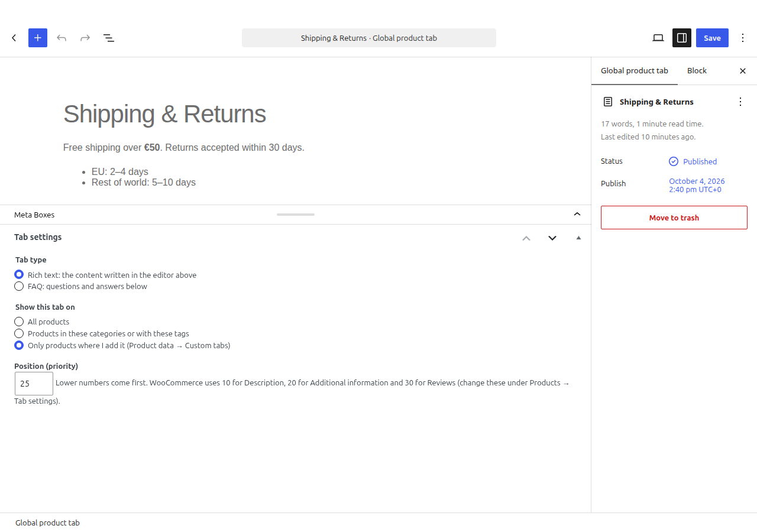Switch to the Block tab

coord(697,71)
